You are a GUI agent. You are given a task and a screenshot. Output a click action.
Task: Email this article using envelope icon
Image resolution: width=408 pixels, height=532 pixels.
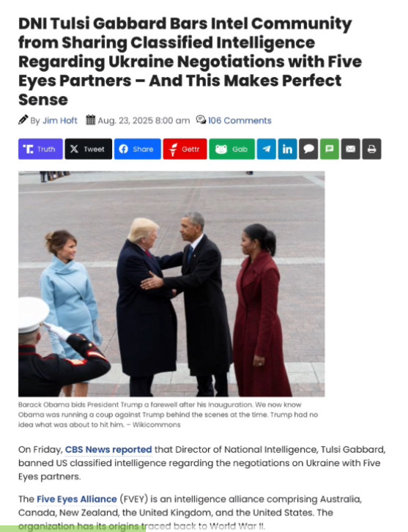point(350,149)
